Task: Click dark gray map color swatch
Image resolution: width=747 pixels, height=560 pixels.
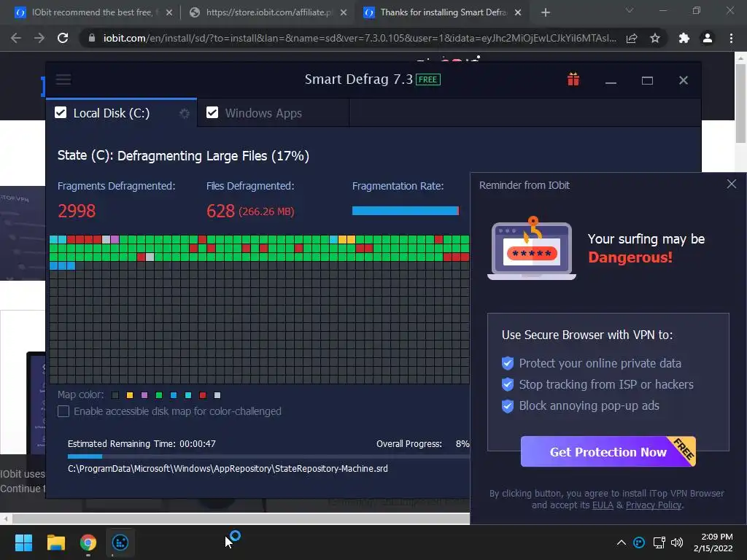Action: click(115, 395)
